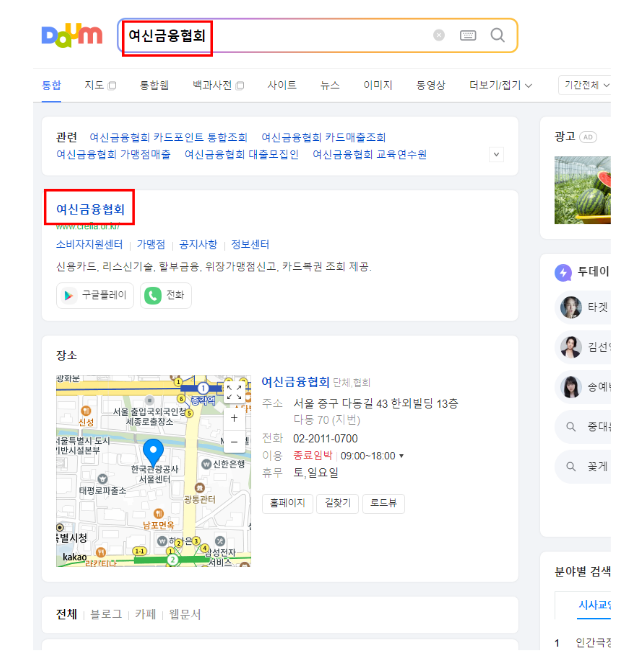Click the 전화 phone button
This screenshot has height=660, width=634.
[x=166, y=295]
